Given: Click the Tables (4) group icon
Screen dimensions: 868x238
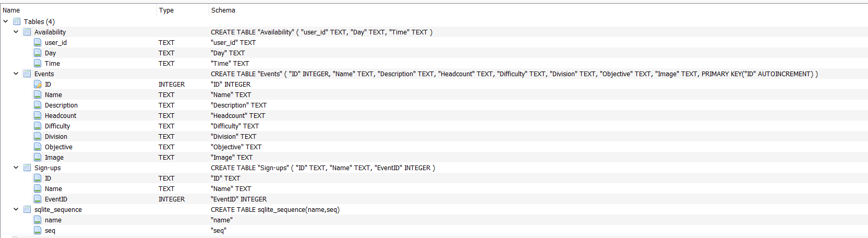Looking at the screenshot, I should (17, 21).
